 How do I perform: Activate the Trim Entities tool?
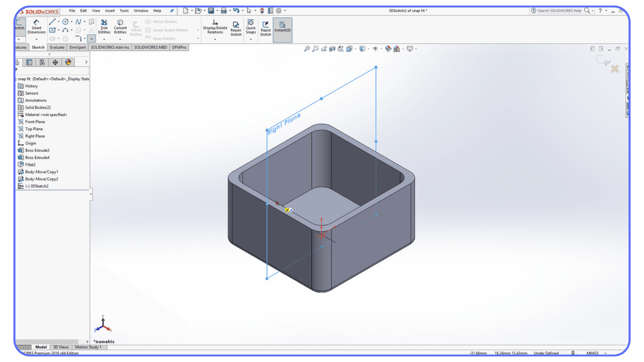104,27
